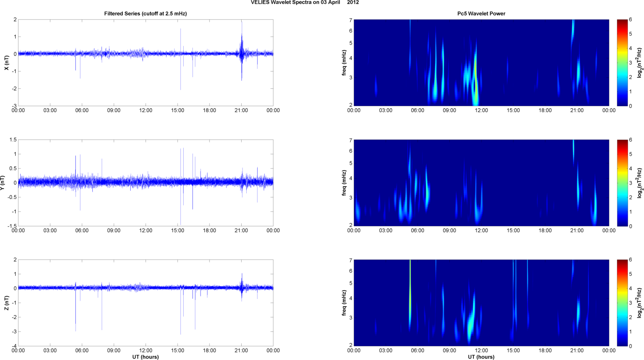This screenshot has height=360, width=644.
Task: Click the "21:00" tick under the Z wavelet spectrogram
Action: point(577,350)
